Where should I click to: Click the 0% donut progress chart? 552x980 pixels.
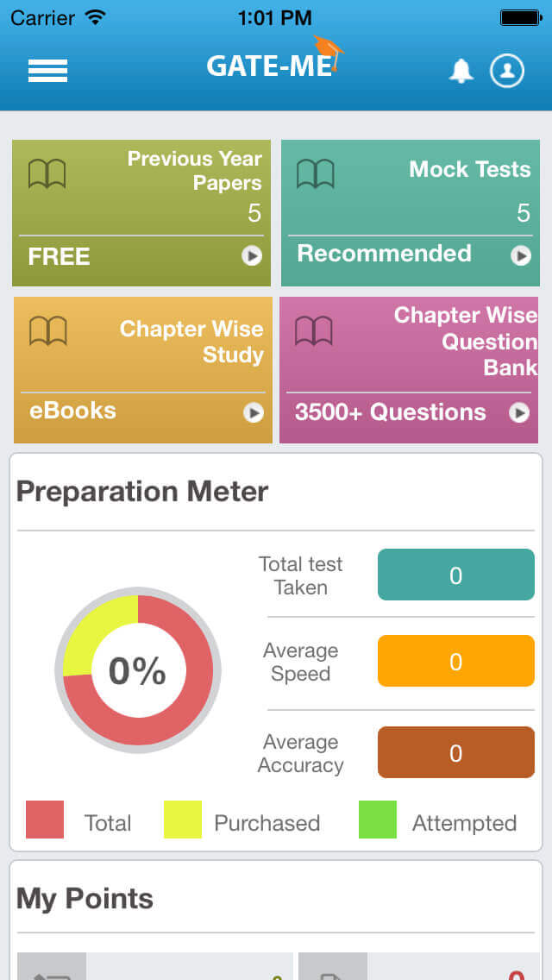click(136, 670)
